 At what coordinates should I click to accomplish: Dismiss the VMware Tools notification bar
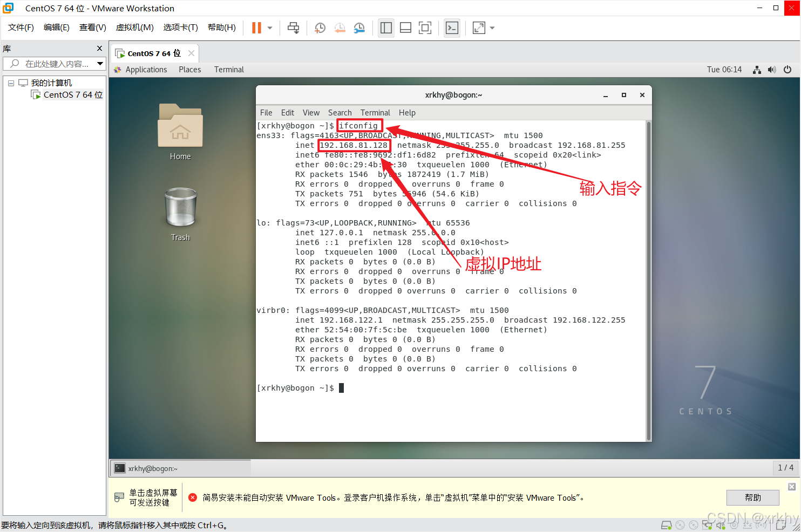(x=792, y=487)
